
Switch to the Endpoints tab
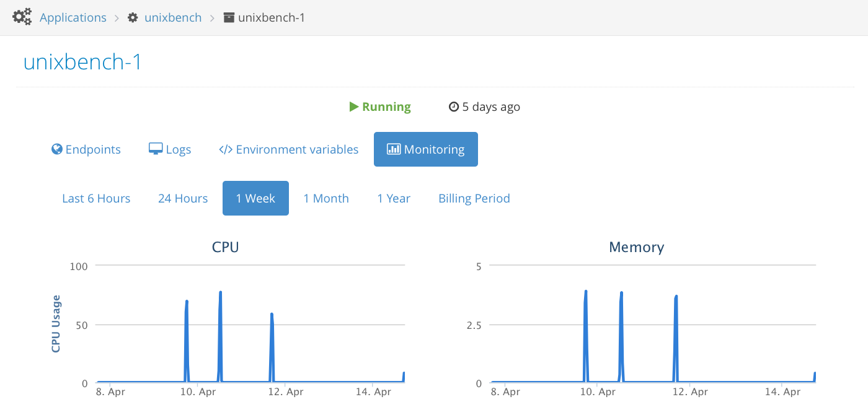coord(93,150)
